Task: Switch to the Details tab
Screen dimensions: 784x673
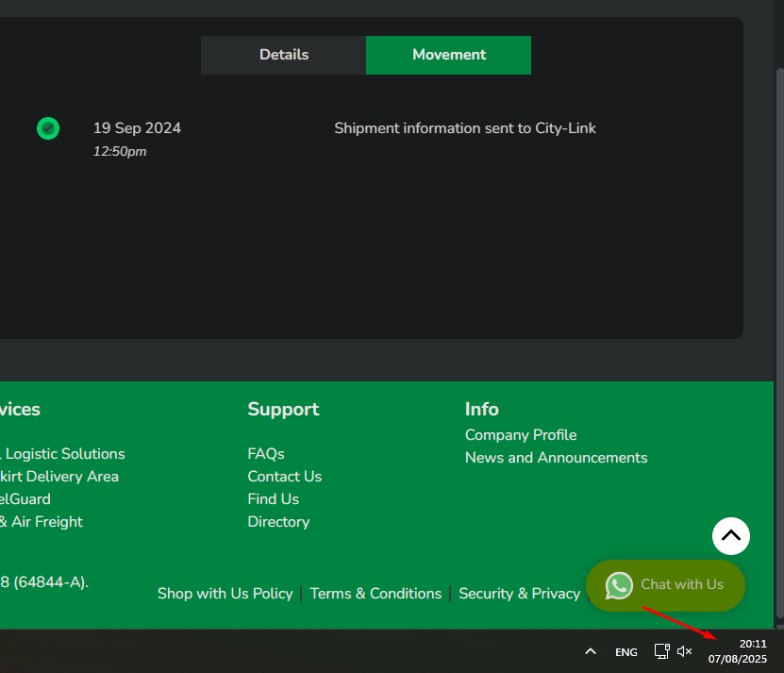Action: pyautogui.click(x=284, y=55)
